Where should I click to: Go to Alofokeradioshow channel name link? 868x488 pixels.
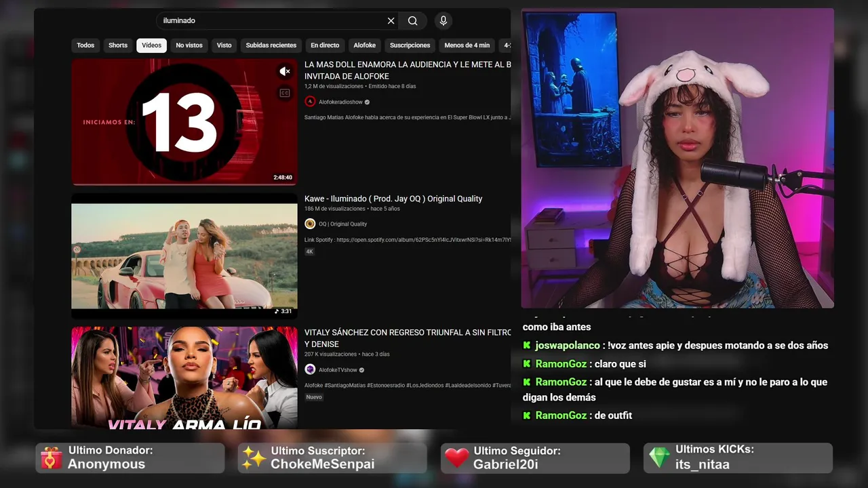(340, 102)
